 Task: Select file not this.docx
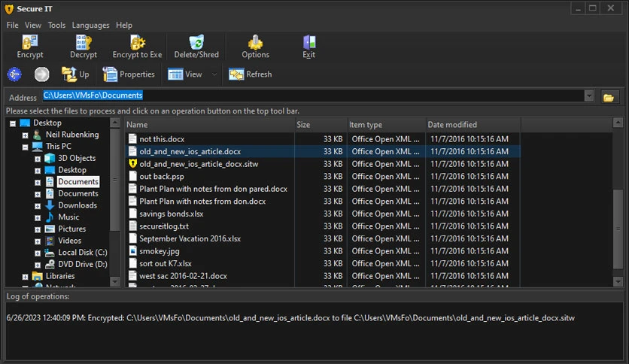(x=162, y=139)
